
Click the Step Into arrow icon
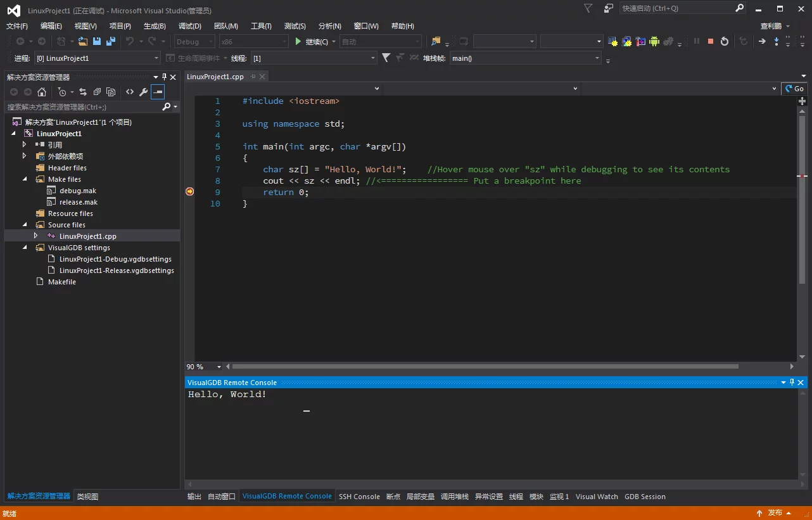(776, 41)
